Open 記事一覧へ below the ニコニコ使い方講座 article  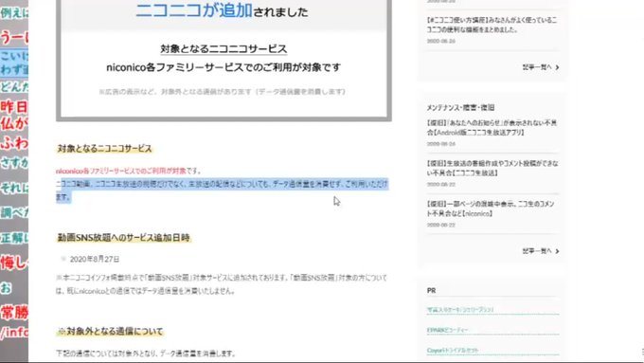point(541,67)
